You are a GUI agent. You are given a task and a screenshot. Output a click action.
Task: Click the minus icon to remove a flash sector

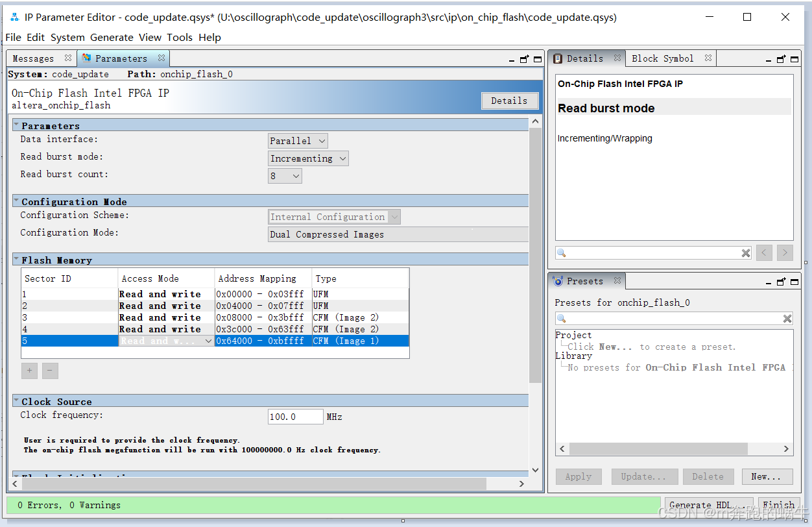(x=50, y=370)
